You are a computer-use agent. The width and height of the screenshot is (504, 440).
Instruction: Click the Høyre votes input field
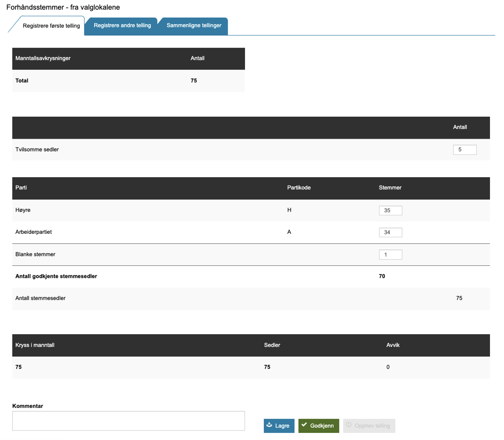(390, 210)
